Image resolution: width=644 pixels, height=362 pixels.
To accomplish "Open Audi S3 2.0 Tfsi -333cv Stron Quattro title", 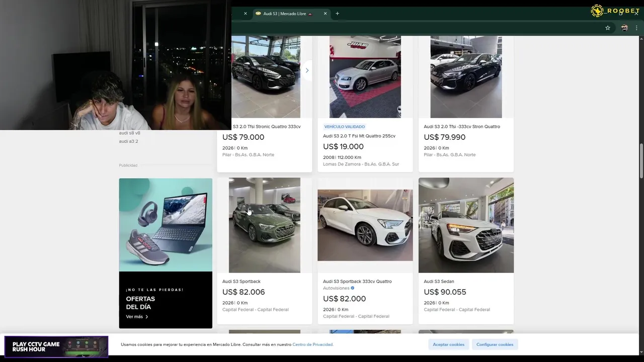I will [x=462, y=127].
